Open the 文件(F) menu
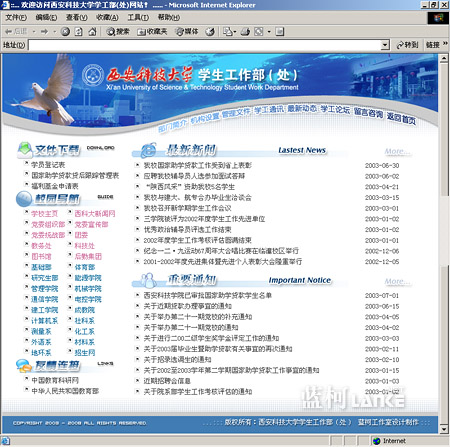Image resolution: width=450 pixels, height=447 pixels. coord(16,17)
